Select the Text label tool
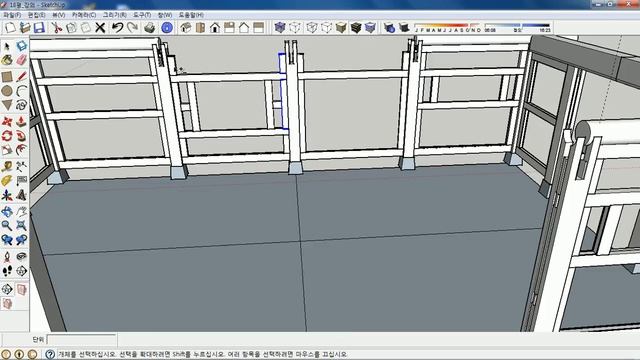The width and height of the screenshot is (640, 360). click(22, 180)
